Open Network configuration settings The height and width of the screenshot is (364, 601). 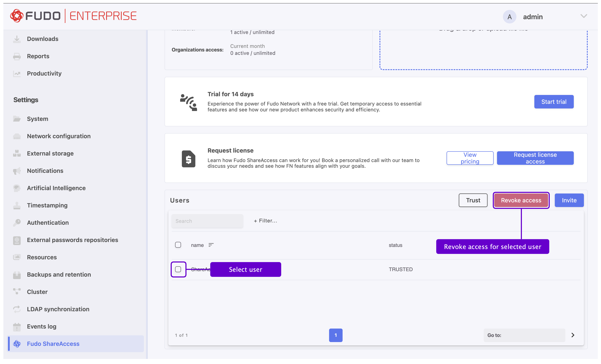[59, 136]
